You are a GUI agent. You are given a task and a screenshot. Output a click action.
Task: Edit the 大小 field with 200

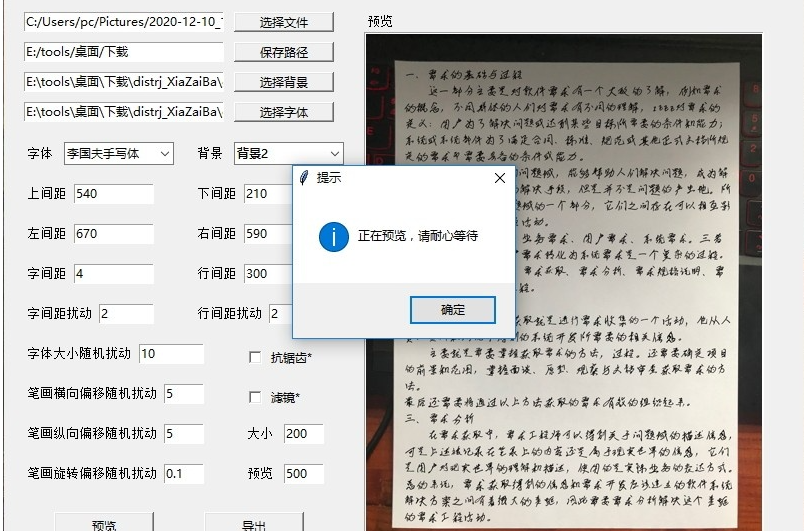[x=304, y=433]
